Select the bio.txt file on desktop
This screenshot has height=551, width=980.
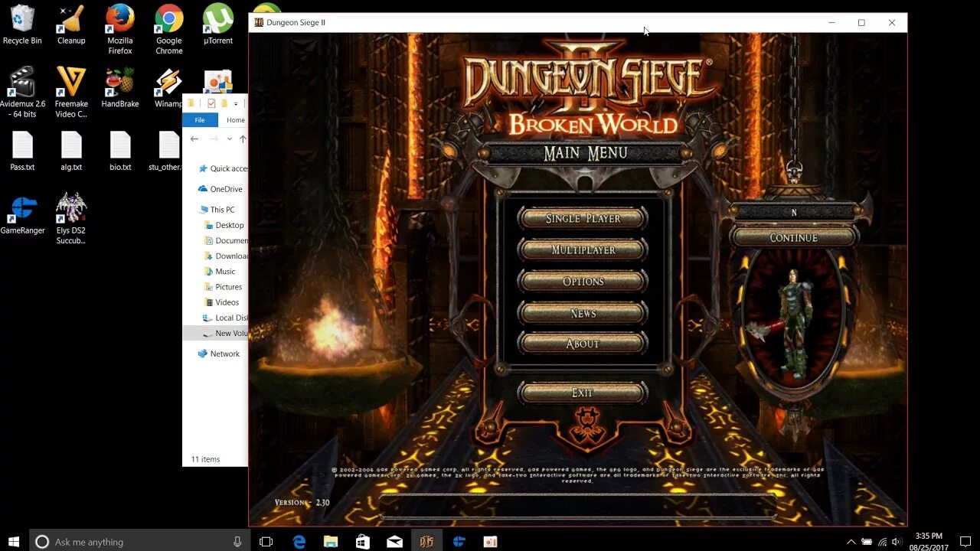tap(120, 151)
